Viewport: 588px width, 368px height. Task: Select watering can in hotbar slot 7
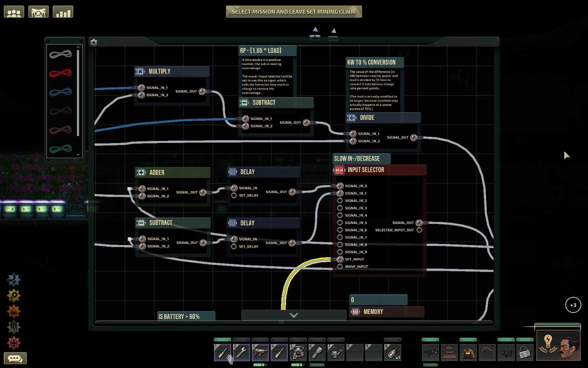(x=336, y=352)
